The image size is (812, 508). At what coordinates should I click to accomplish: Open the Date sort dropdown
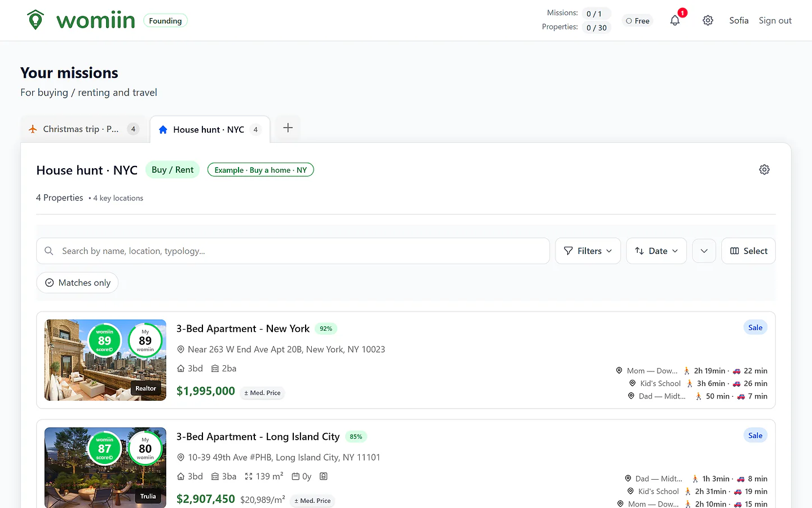pyautogui.click(x=656, y=251)
